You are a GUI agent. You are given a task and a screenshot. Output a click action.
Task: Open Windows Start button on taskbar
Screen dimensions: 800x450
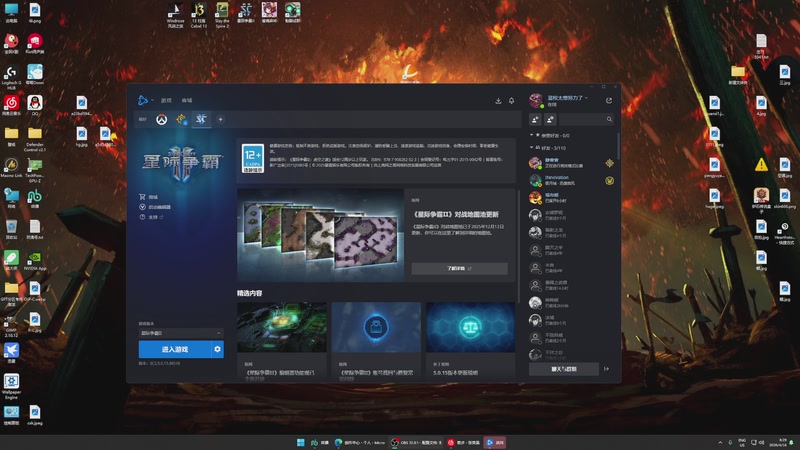coord(301,442)
